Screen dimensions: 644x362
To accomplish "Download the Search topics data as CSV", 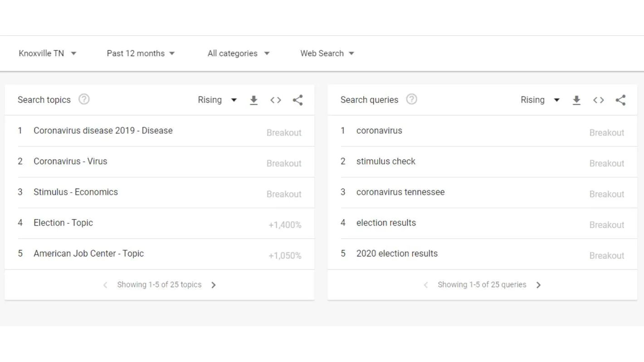I will tap(254, 100).
